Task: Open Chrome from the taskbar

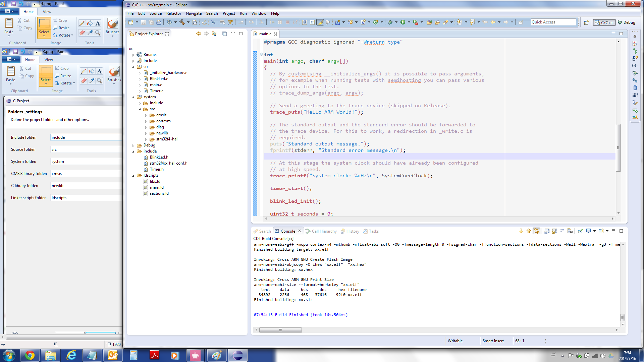Action: [x=30, y=355]
